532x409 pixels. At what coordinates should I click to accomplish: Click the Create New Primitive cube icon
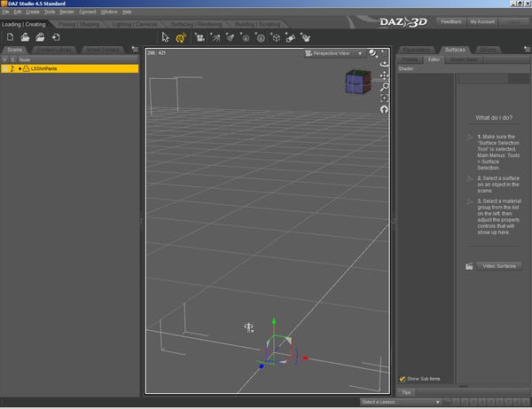(276, 37)
